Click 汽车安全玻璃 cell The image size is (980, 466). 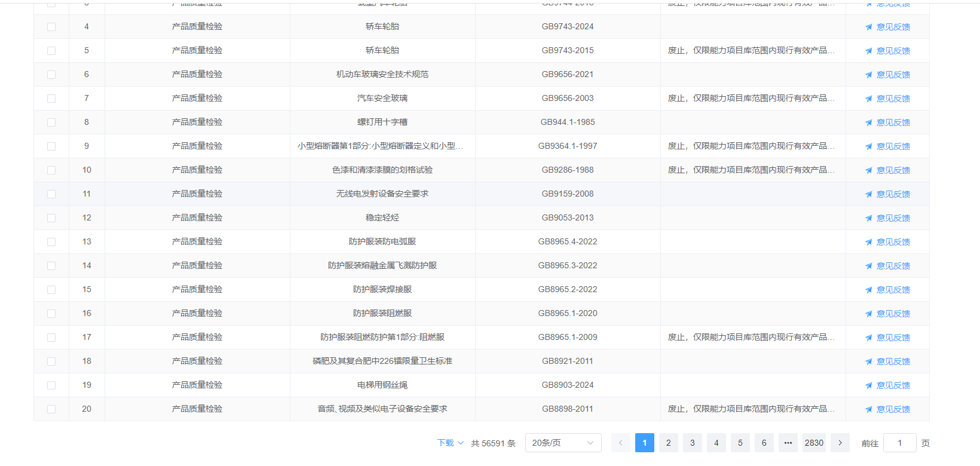coord(382,98)
